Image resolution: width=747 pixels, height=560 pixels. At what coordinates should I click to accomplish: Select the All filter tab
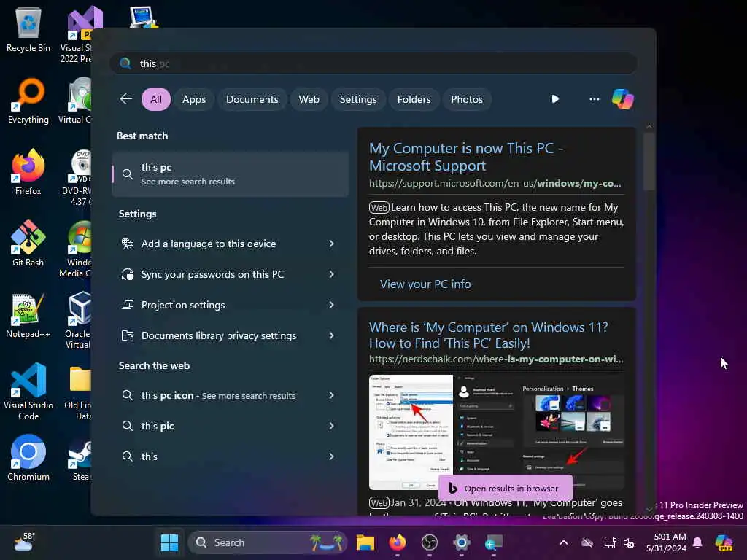tap(156, 99)
